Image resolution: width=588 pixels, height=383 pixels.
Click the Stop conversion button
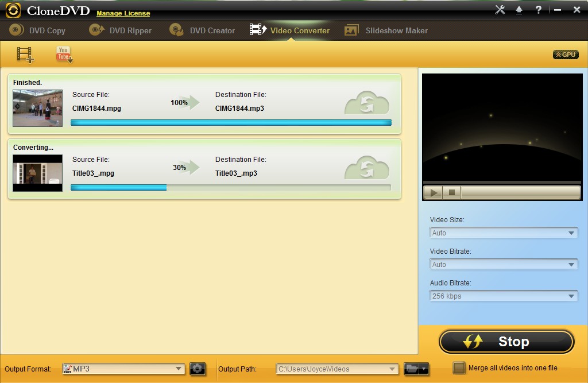[x=506, y=342]
